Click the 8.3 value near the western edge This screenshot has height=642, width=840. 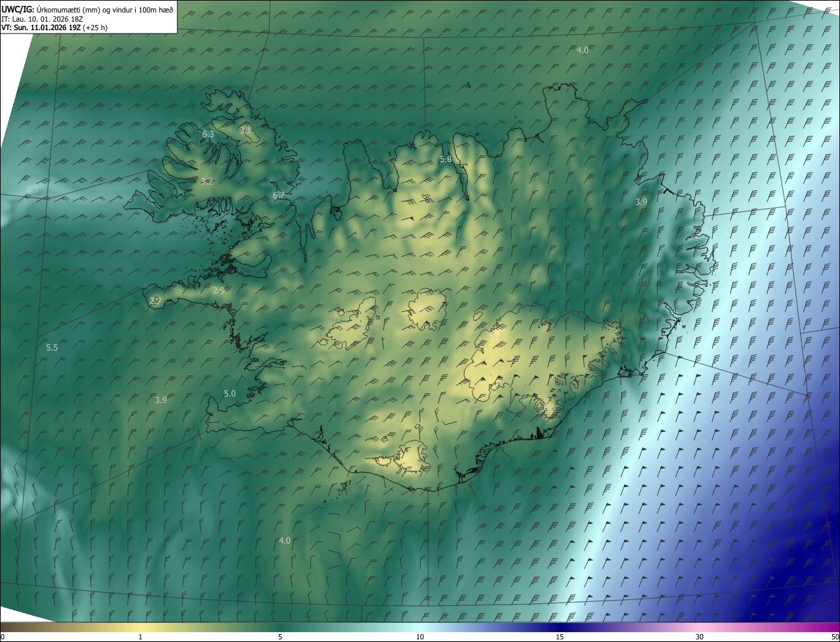point(32,189)
